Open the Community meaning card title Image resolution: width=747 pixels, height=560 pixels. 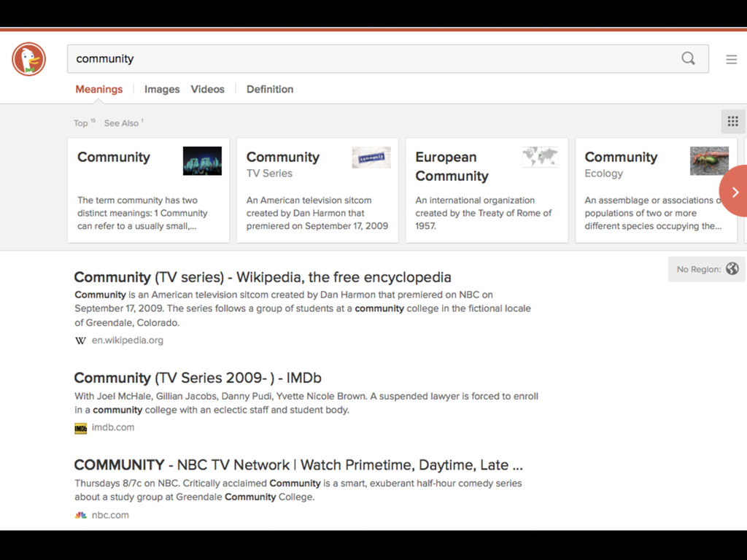tap(114, 157)
